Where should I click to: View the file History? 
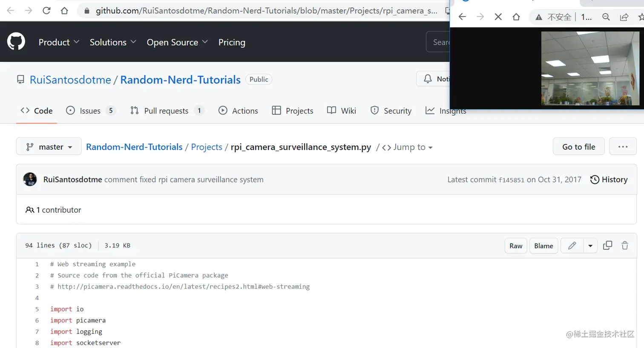[x=609, y=180]
